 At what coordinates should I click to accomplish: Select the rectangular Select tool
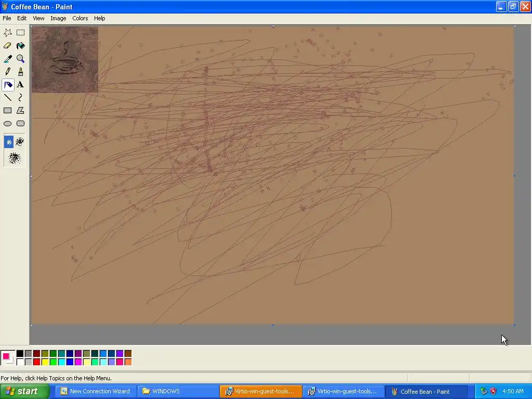coord(21,33)
